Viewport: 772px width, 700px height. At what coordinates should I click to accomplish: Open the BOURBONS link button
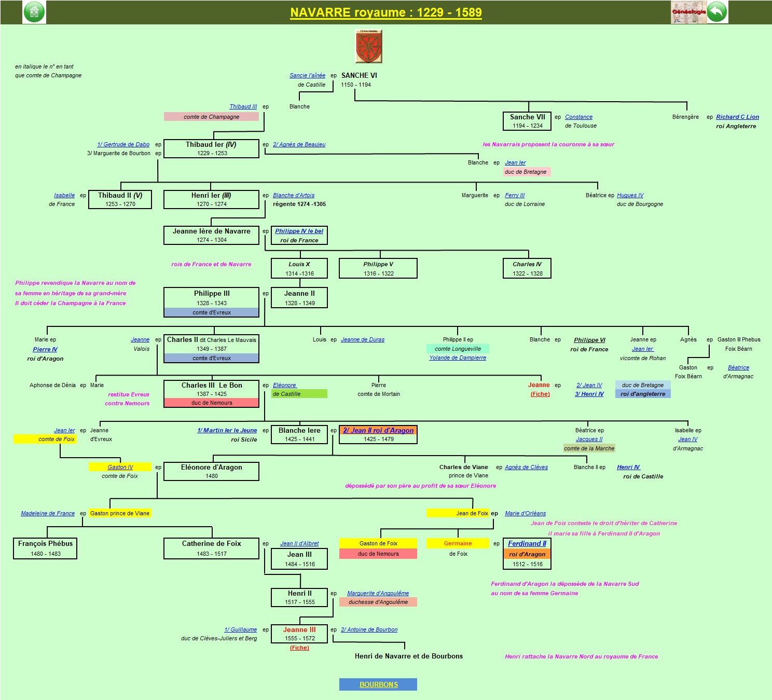click(x=378, y=684)
